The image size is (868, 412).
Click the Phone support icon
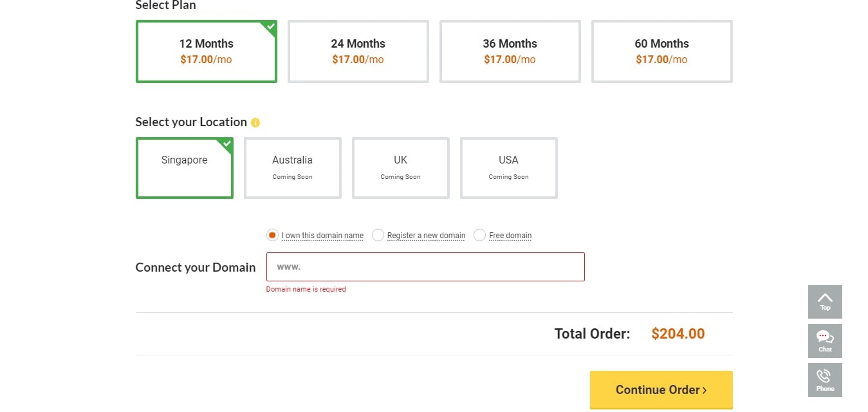click(x=824, y=376)
